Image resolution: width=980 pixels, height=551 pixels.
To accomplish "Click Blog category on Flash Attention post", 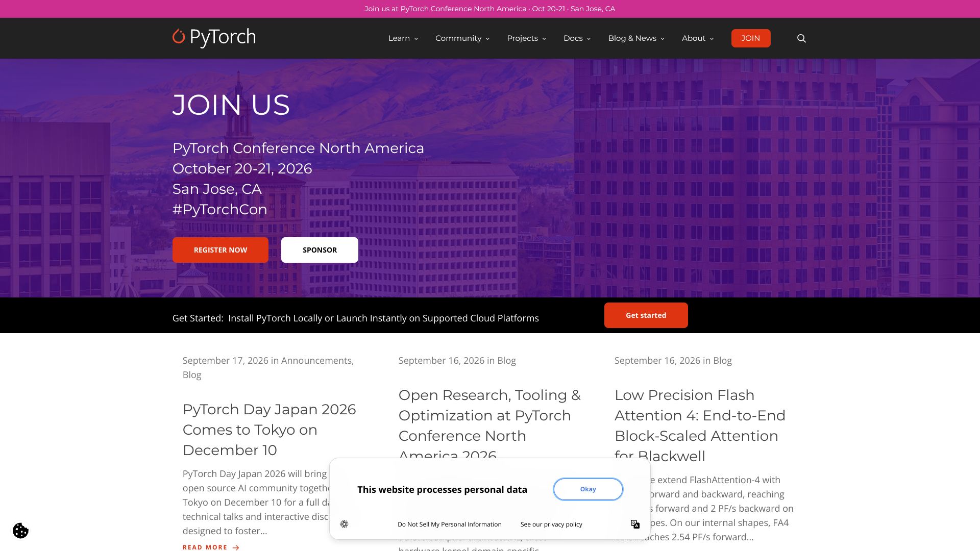I will tap(722, 361).
